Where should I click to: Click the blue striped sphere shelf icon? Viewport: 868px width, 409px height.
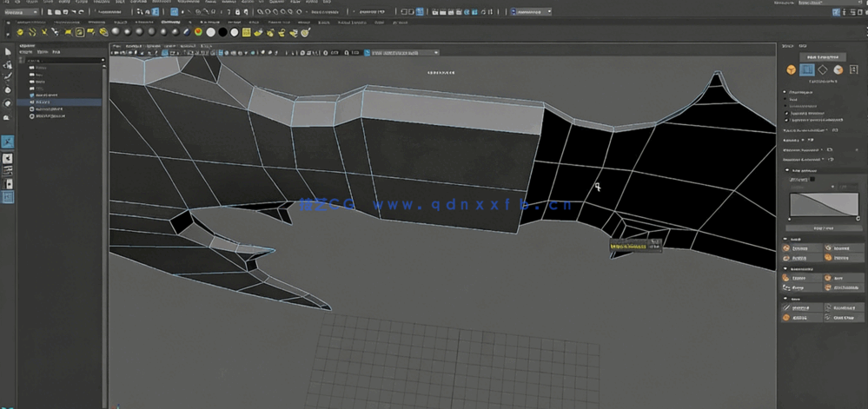[x=187, y=33]
